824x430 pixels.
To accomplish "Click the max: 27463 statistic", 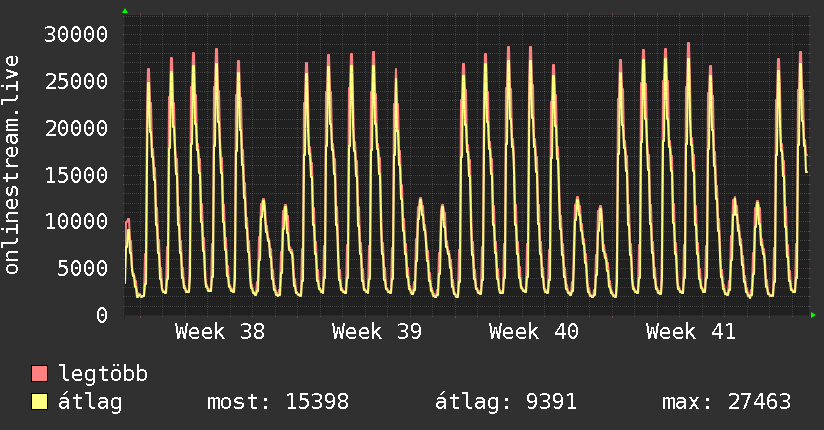I will (726, 402).
